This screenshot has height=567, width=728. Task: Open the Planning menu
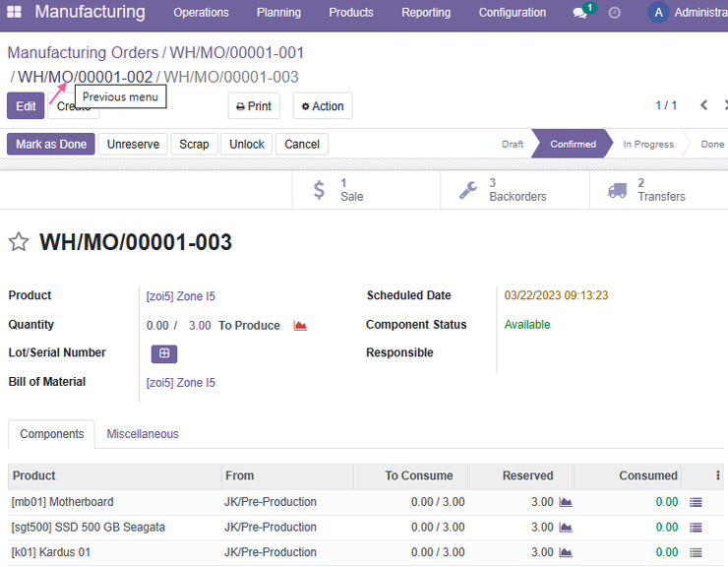click(x=278, y=13)
